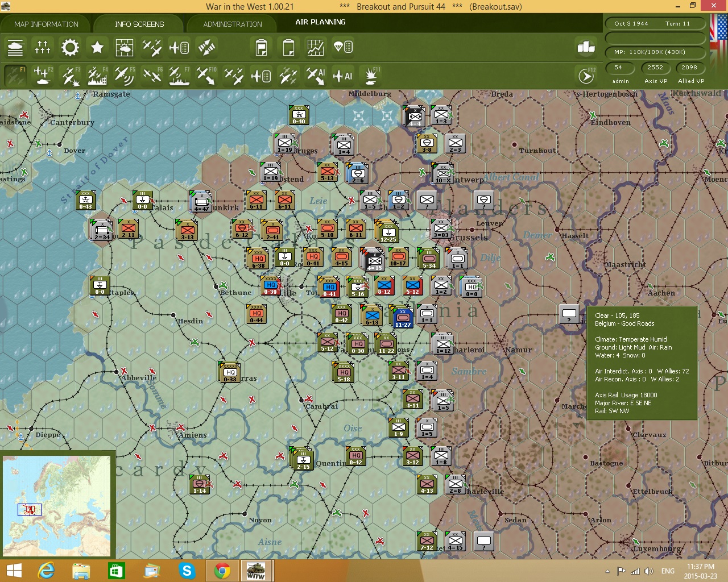
Task: Show the weather map icon
Action: (125, 48)
